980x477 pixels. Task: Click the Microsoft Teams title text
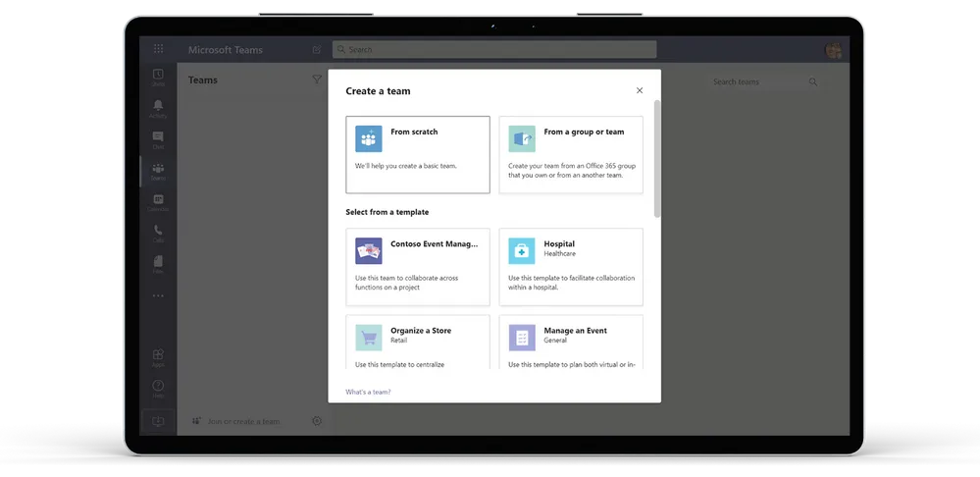[226, 50]
